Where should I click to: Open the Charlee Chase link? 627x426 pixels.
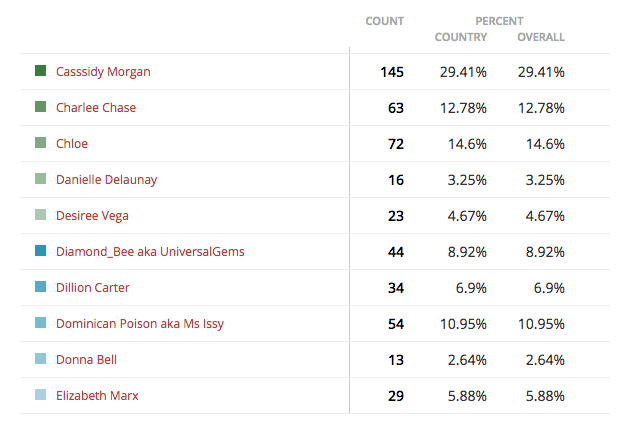pyautogui.click(x=96, y=108)
